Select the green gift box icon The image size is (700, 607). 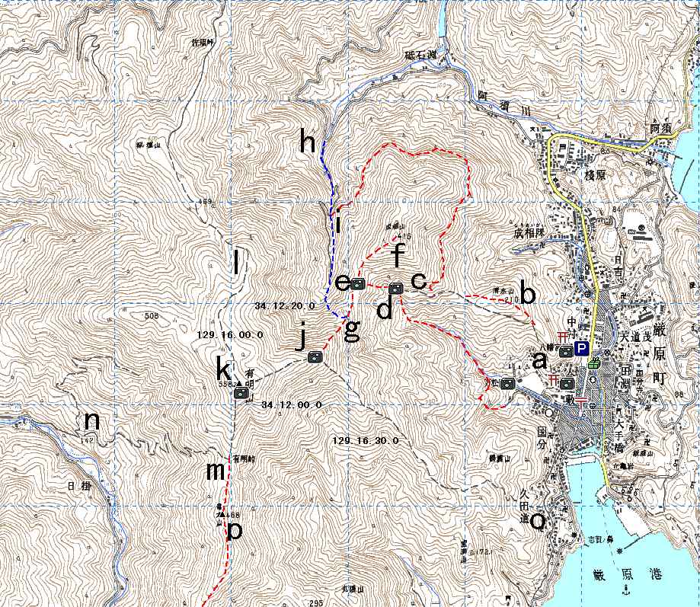pyautogui.click(x=593, y=363)
